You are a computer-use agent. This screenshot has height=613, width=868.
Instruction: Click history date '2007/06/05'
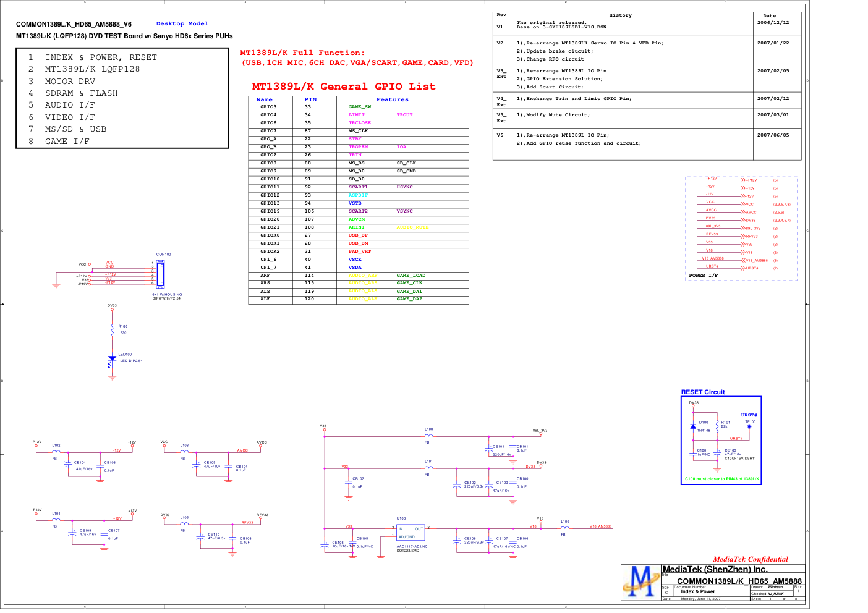773,135
